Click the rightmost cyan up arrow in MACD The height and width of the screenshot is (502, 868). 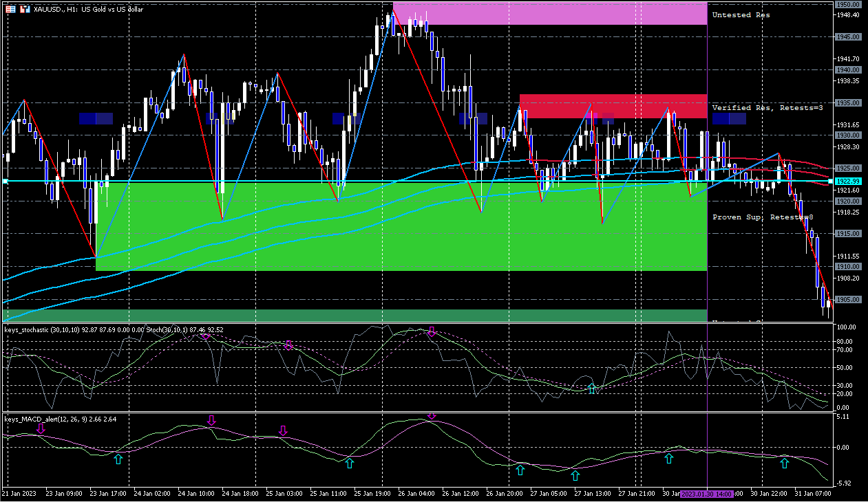click(784, 464)
